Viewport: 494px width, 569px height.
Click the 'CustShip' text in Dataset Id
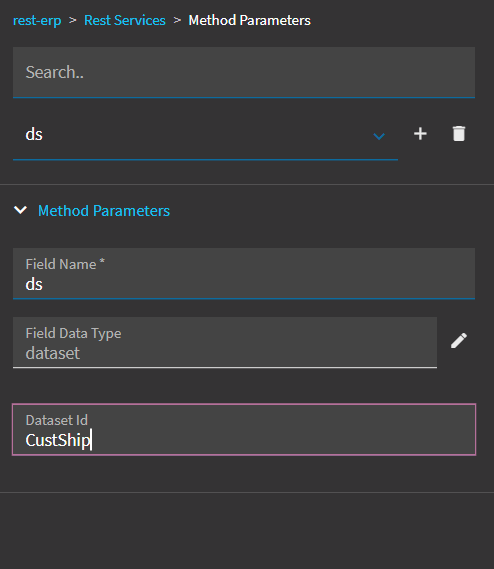[x=58, y=440]
